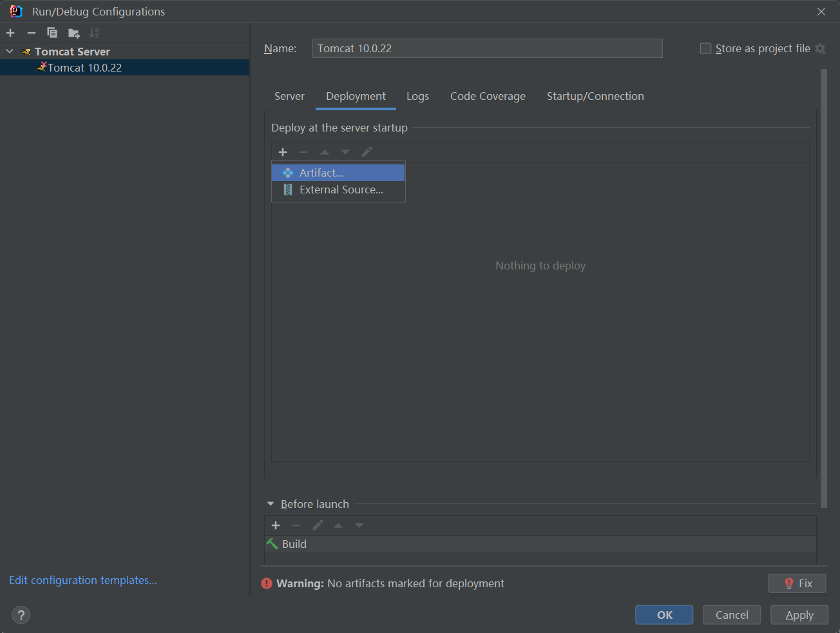Click the IntelliJ logo in title bar
This screenshot has width=840, height=633.
[16, 12]
